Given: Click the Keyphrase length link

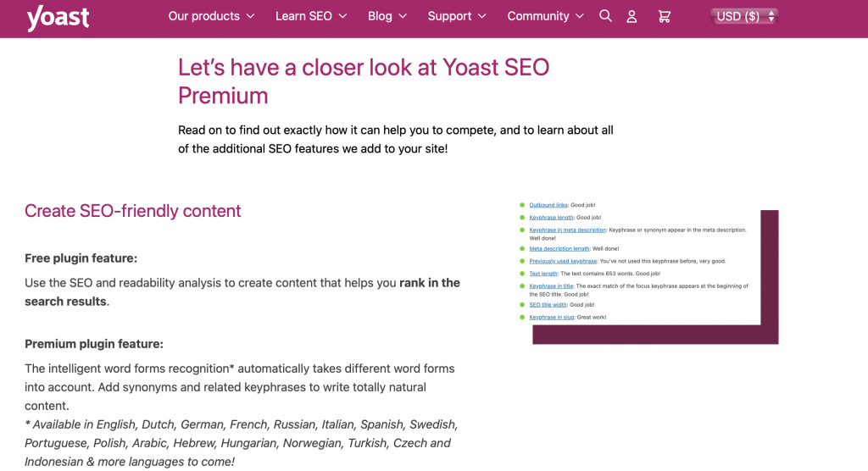Looking at the screenshot, I should 553,217.
